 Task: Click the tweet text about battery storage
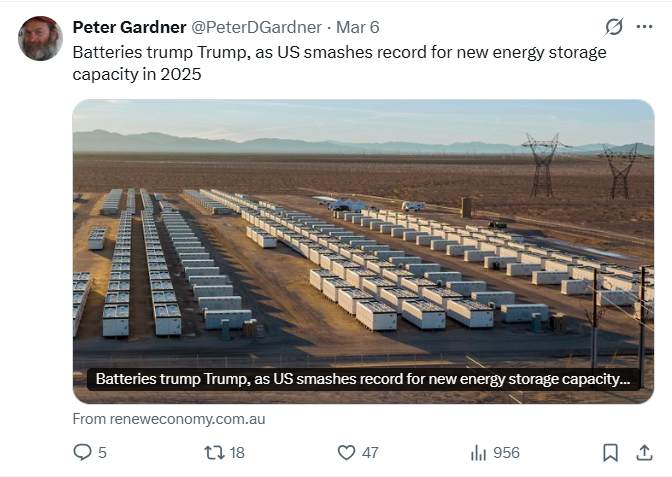(x=340, y=62)
